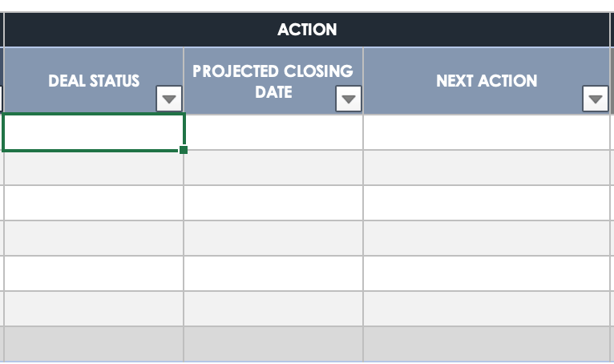Select third row Next Action cell

(487, 203)
